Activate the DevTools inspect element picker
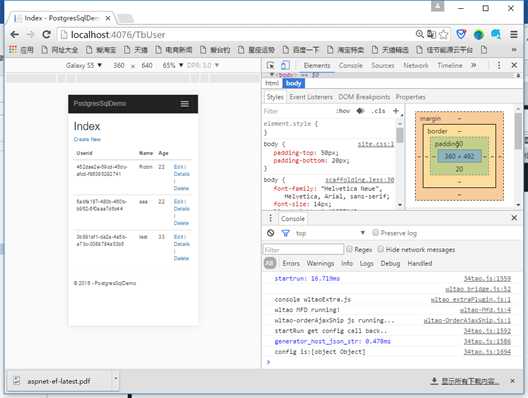528x398 pixels. tap(270, 65)
